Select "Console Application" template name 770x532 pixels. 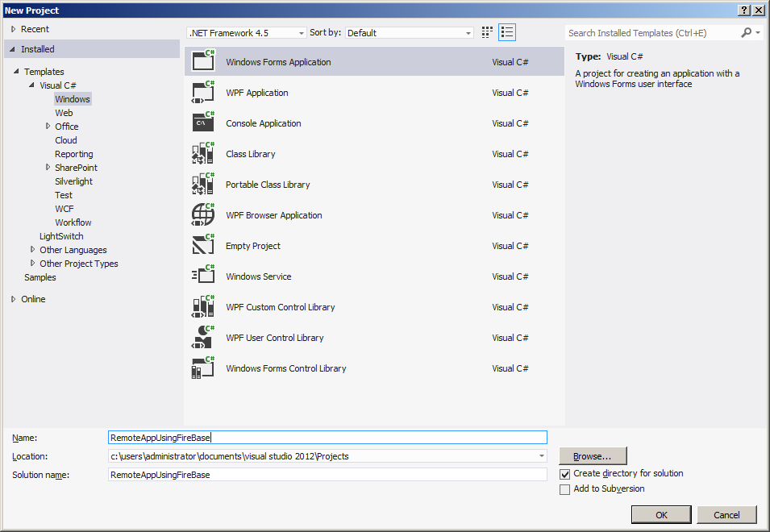click(263, 123)
